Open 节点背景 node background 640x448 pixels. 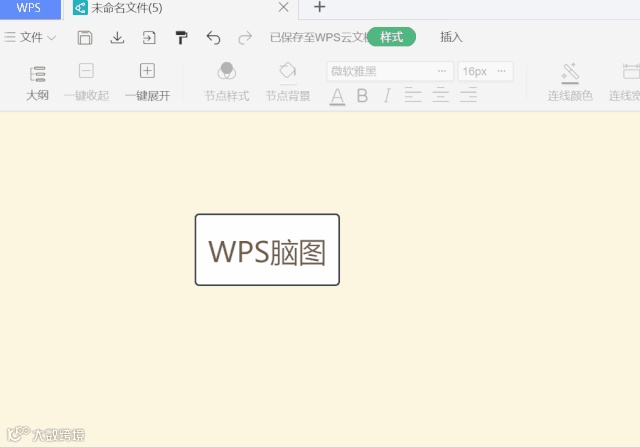point(288,82)
